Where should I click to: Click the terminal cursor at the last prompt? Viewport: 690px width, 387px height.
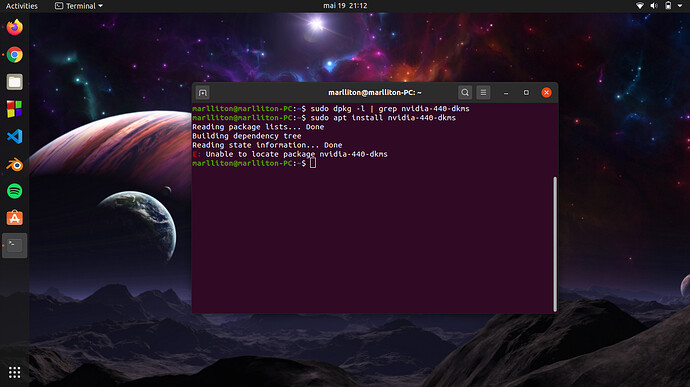point(313,163)
